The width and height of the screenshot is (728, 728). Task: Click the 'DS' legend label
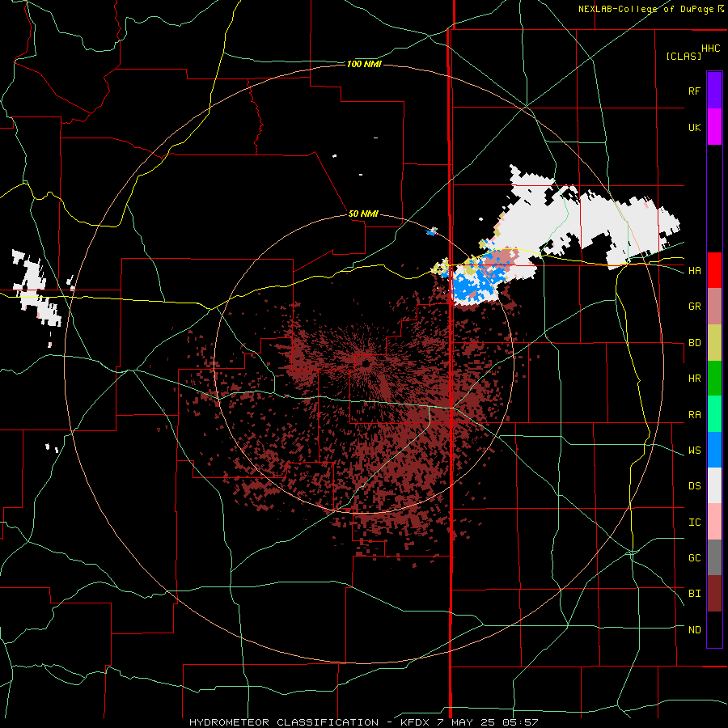click(x=694, y=485)
